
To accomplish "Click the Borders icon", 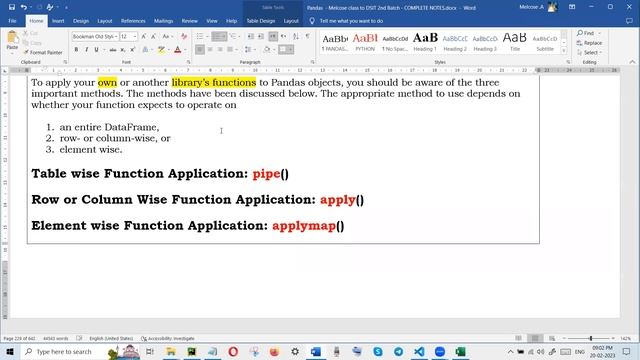I will [283, 49].
